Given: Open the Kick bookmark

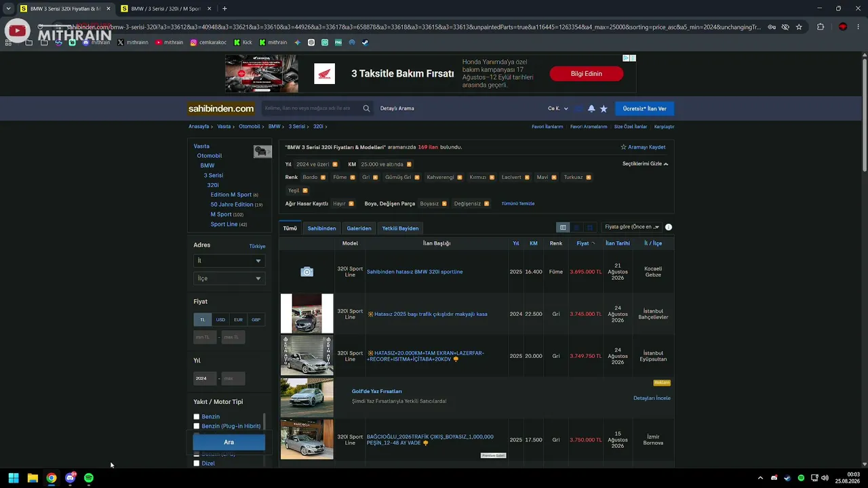Looking at the screenshot, I should pyautogui.click(x=243, y=42).
